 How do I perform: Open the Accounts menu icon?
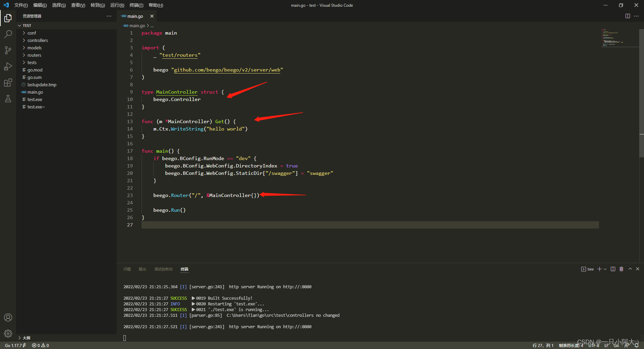[8, 317]
